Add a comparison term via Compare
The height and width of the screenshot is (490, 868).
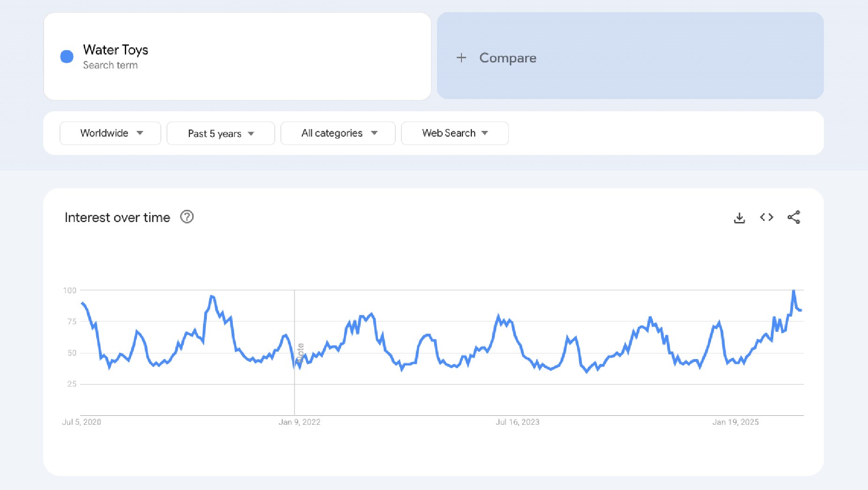[x=630, y=56]
